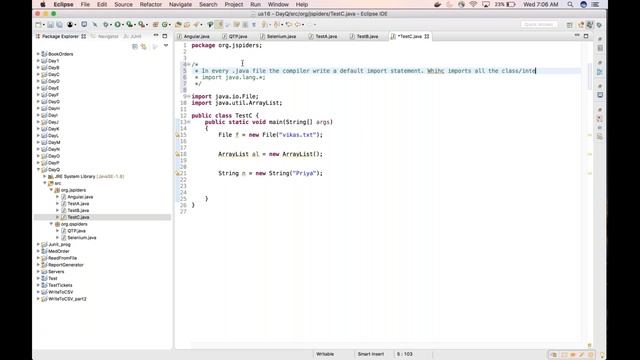Screen dimensions: 640x360
Task: Click the New Java Class icon
Action: tap(164, 25)
